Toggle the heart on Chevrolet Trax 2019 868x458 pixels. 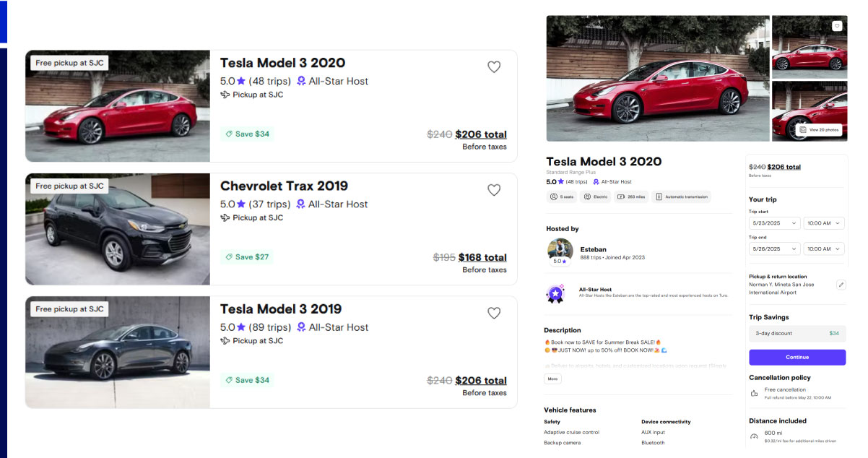click(x=494, y=190)
